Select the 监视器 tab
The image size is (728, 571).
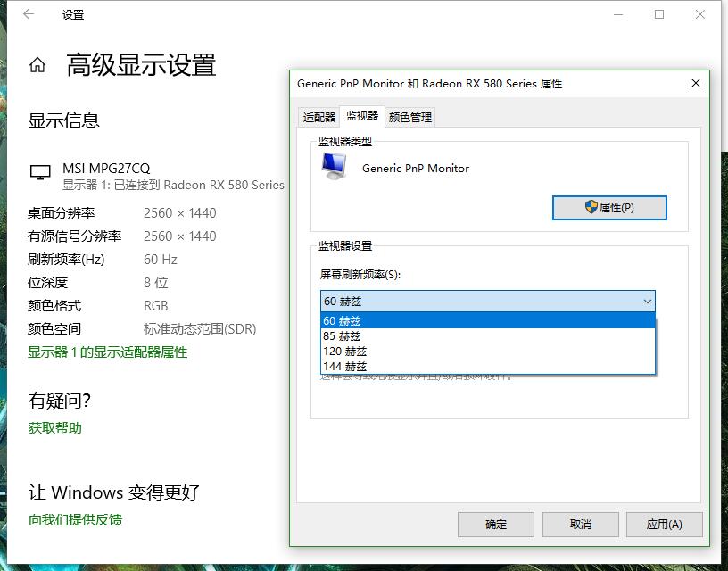pos(361,116)
